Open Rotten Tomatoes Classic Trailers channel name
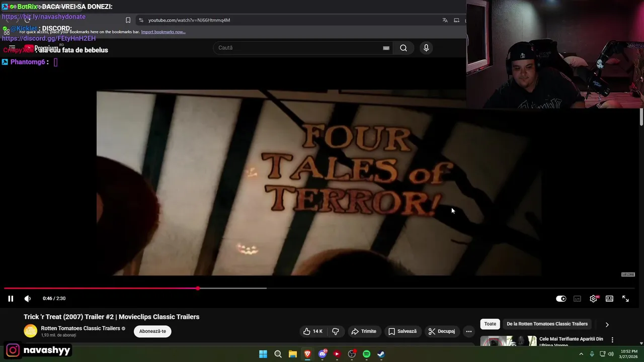 (x=80, y=328)
